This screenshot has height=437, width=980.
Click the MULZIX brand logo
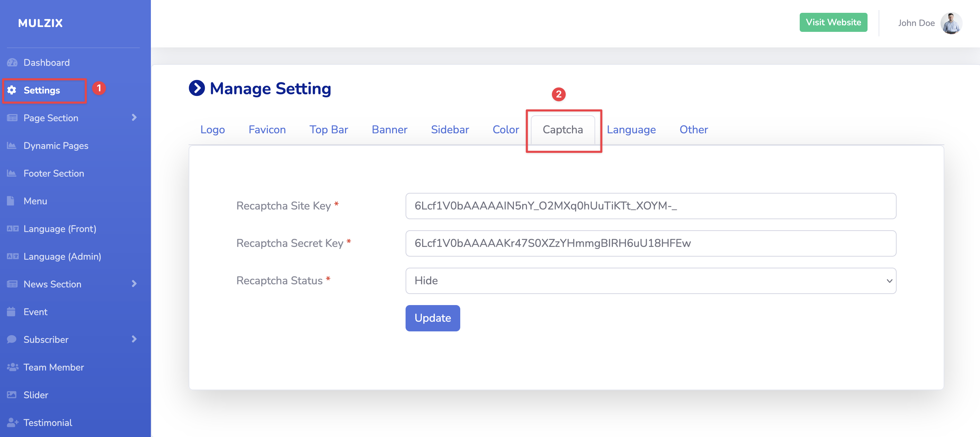pyautogui.click(x=40, y=23)
